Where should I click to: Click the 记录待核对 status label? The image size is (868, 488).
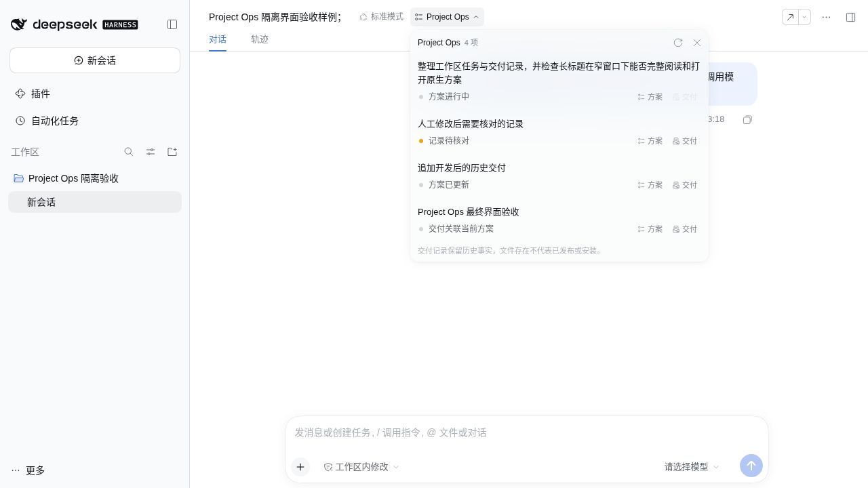(x=449, y=141)
